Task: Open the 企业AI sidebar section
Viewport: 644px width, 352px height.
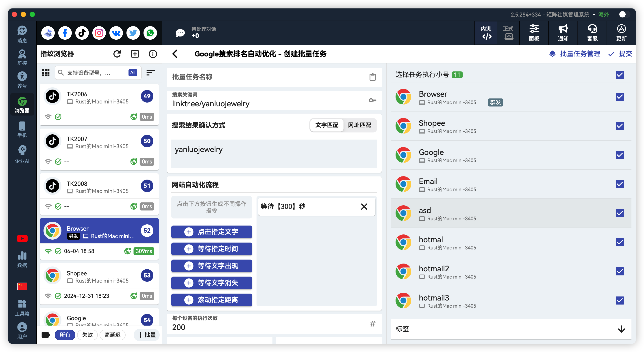Action: (22, 154)
